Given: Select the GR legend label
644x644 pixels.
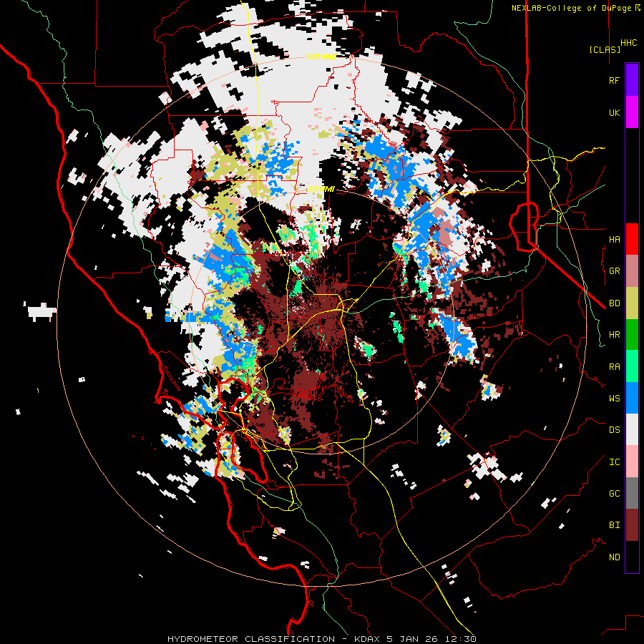Looking at the screenshot, I should 614,271.
